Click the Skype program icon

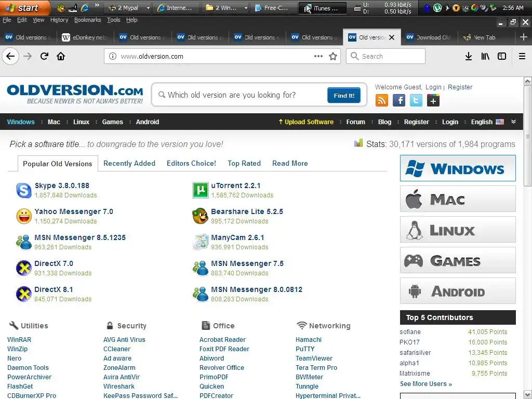pyautogui.click(x=24, y=190)
